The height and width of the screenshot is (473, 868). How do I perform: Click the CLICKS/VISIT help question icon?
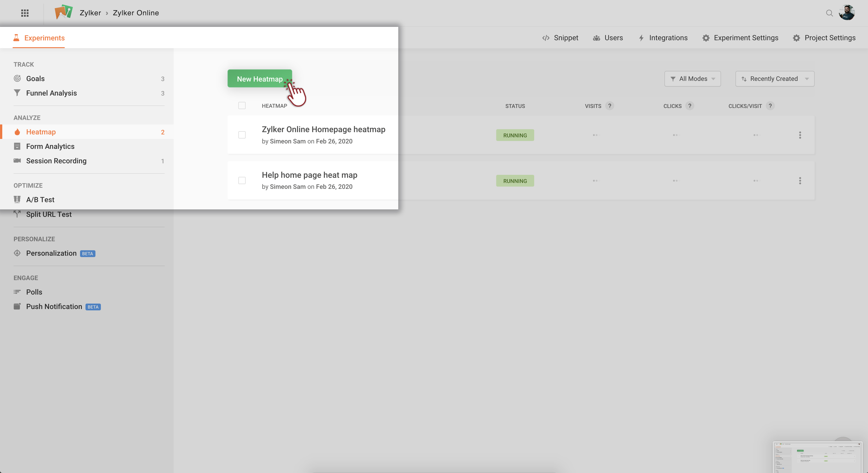tap(770, 106)
